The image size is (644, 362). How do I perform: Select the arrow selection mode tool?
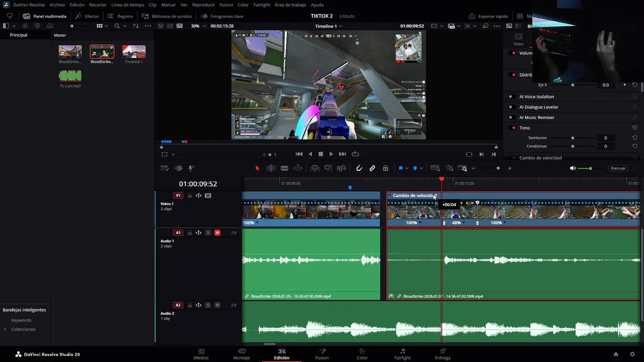coord(257,168)
